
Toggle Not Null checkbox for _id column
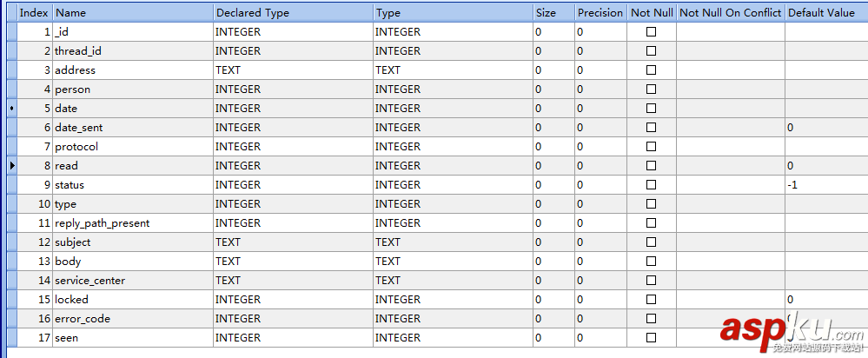pos(651,32)
